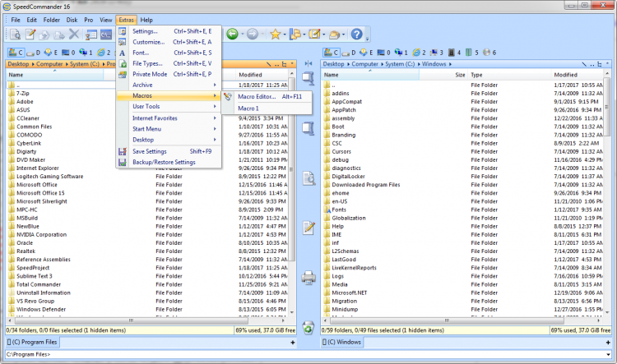Expand the Start Menu submenu
Screen dimensions: 617x364
(169, 129)
